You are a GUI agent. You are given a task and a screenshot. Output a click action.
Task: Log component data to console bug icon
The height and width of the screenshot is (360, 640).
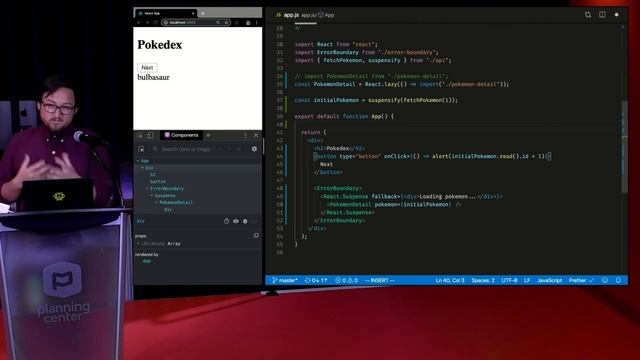[x=245, y=221]
